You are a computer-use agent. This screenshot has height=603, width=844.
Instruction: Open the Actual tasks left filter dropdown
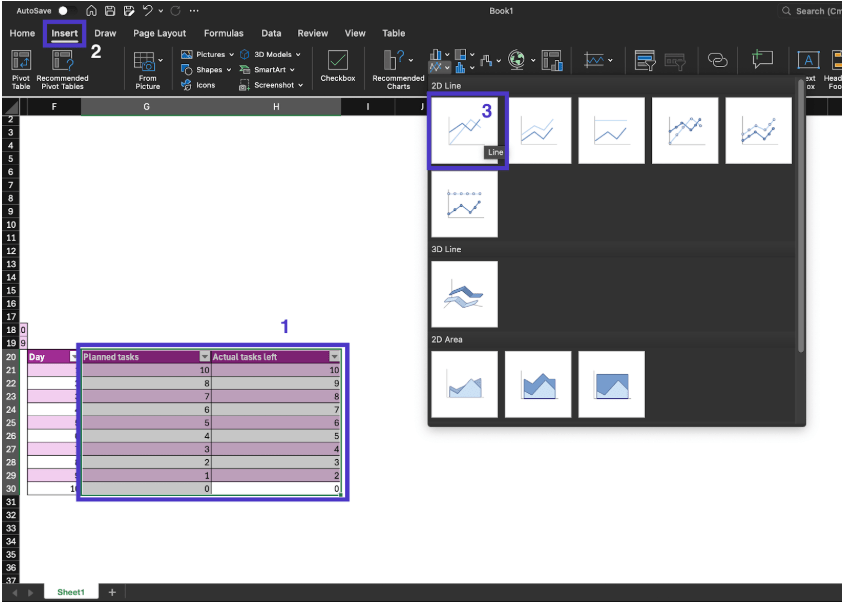[334, 357]
